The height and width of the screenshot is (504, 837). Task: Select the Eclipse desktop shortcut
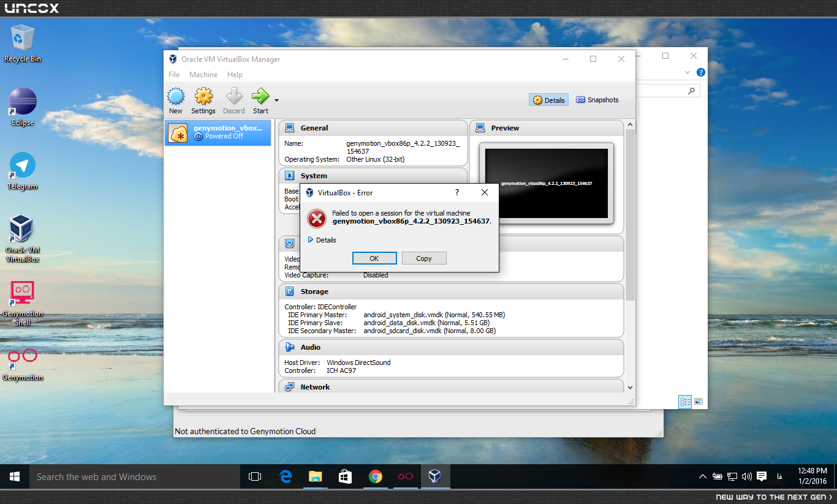tap(23, 107)
